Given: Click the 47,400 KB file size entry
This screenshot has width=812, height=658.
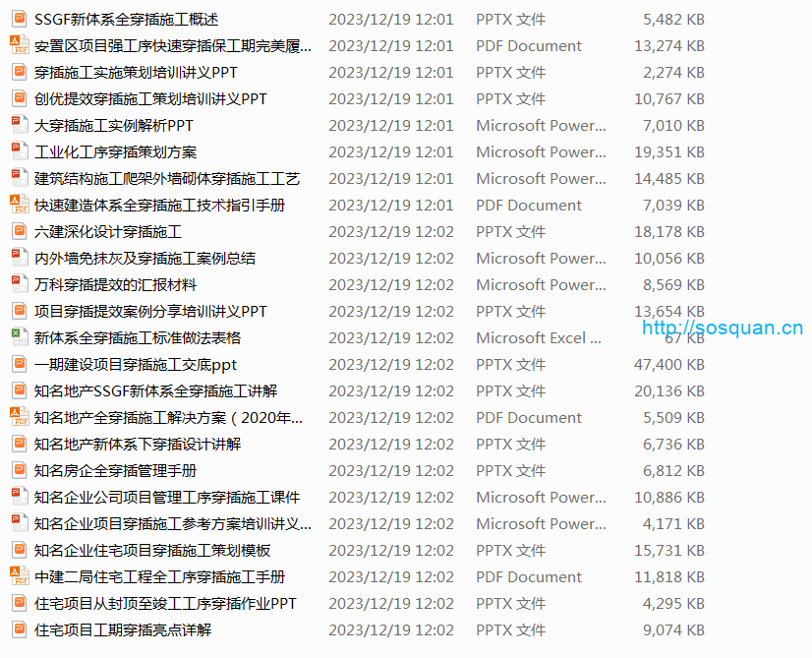Looking at the screenshot, I should [x=668, y=364].
